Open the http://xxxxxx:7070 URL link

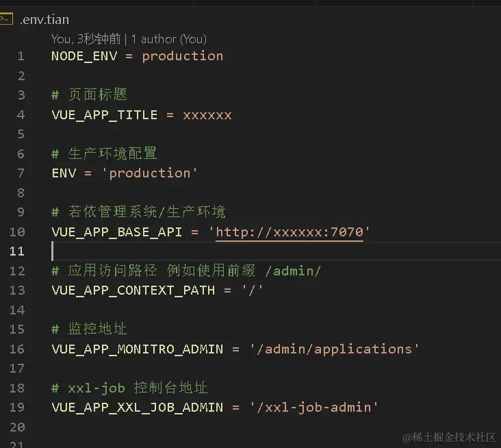[290, 232]
